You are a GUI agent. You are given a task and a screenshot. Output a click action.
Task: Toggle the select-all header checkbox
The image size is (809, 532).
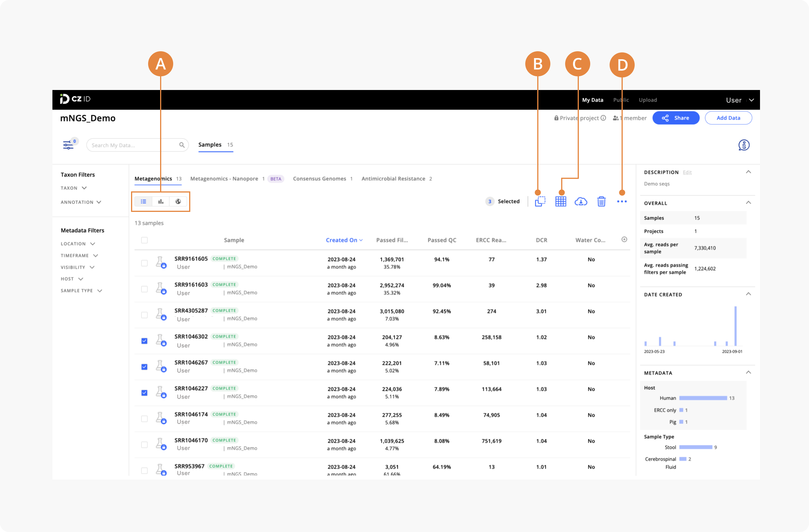[x=144, y=240]
